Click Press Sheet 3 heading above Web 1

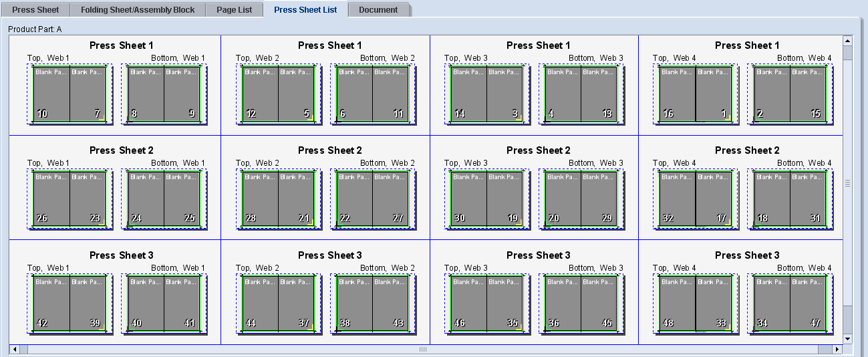click(122, 255)
